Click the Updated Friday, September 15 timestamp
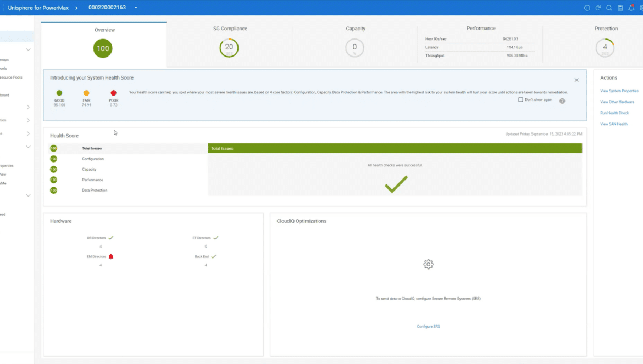The height and width of the screenshot is (364, 643). tap(544, 134)
